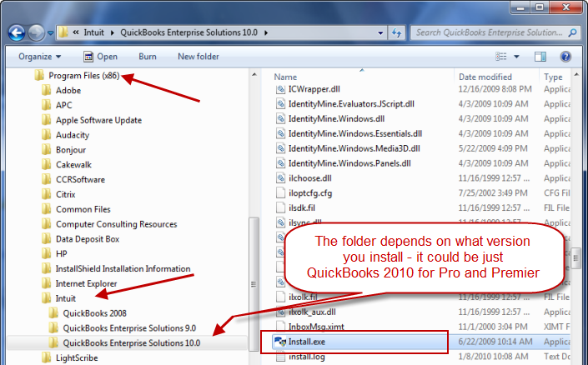
Task: Select IdentityMine.Windows.Panels.dll file
Action: click(x=349, y=163)
